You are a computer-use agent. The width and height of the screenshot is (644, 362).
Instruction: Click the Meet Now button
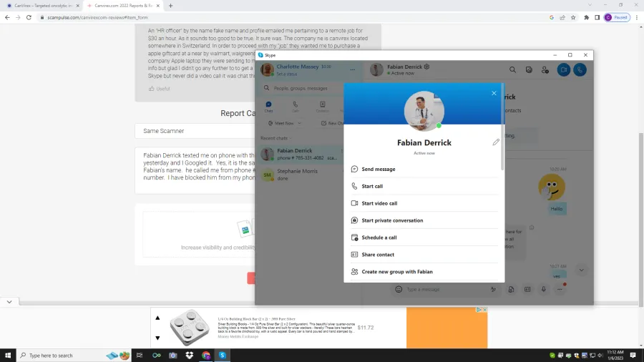281,123
